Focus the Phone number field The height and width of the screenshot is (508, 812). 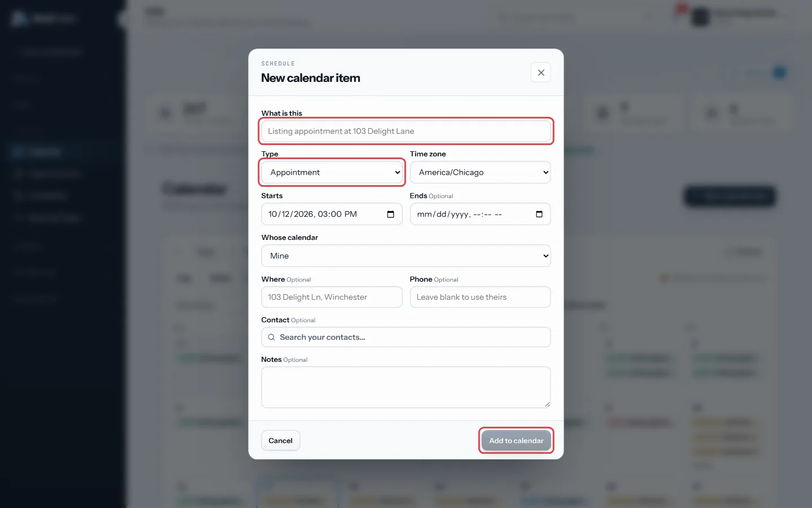480,297
